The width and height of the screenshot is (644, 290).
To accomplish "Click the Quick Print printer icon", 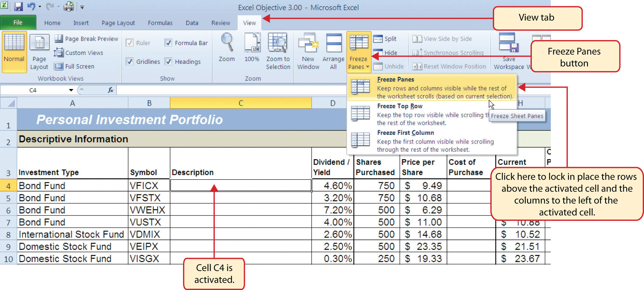I will pyautogui.click(x=69, y=6).
